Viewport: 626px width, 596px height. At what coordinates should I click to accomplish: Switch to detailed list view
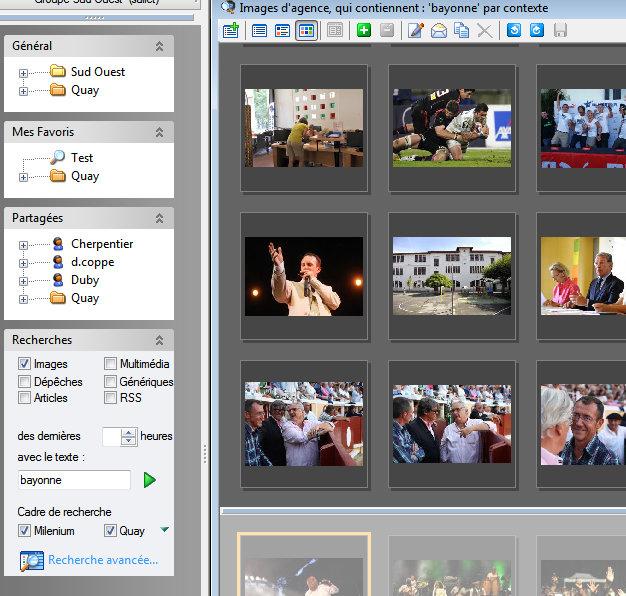click(283, 31)
